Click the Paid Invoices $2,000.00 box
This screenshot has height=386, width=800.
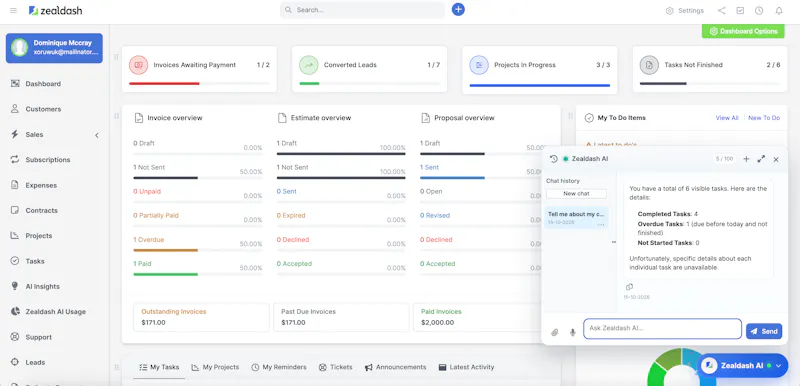[x=477, y=317]
